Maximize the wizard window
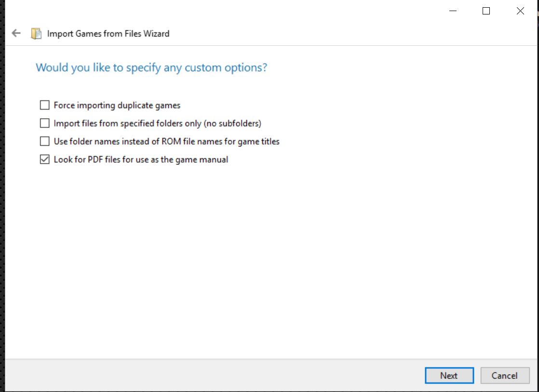The height and width of the screenshot is (392, 539). pos(486,11)
